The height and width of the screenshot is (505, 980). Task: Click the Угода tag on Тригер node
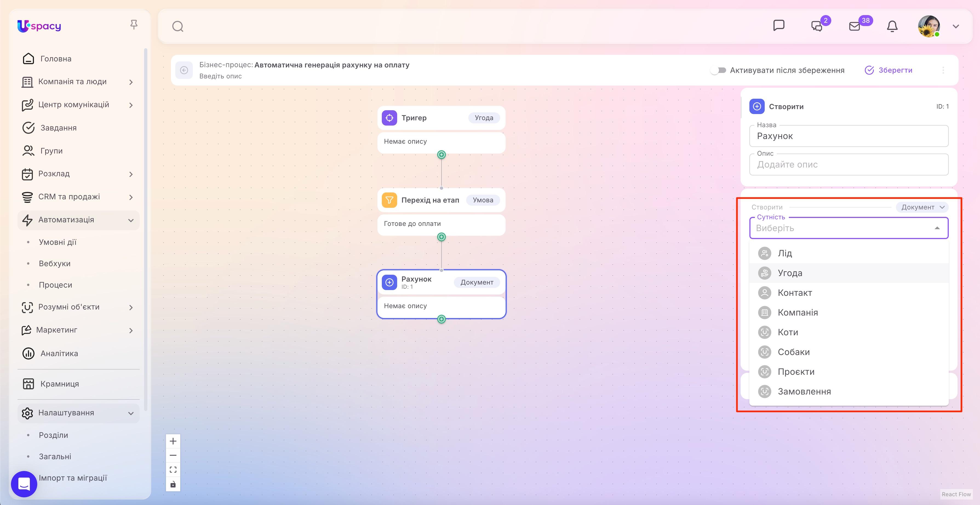click(x=484, y=118)
